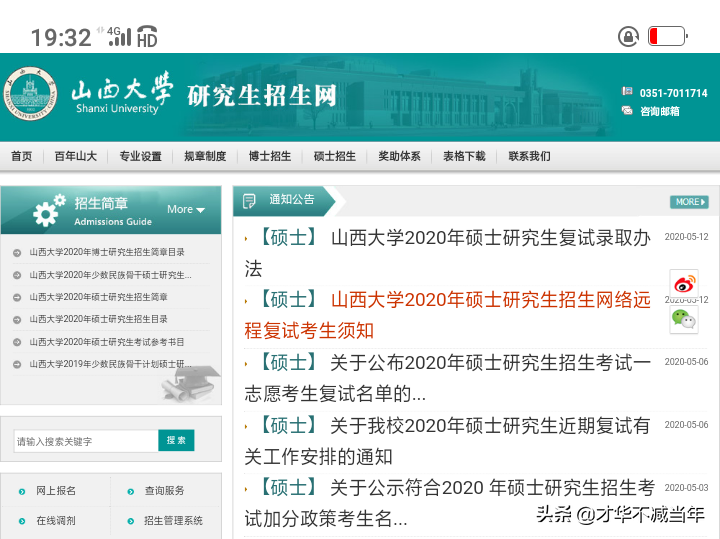
Task: Open red 招生网络远程复试考生须知 notice
Action: click(447, 315)
